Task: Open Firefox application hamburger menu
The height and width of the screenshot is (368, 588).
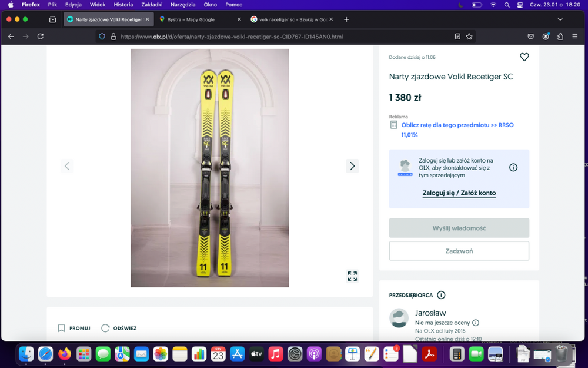Action: [x=575, y=37]
